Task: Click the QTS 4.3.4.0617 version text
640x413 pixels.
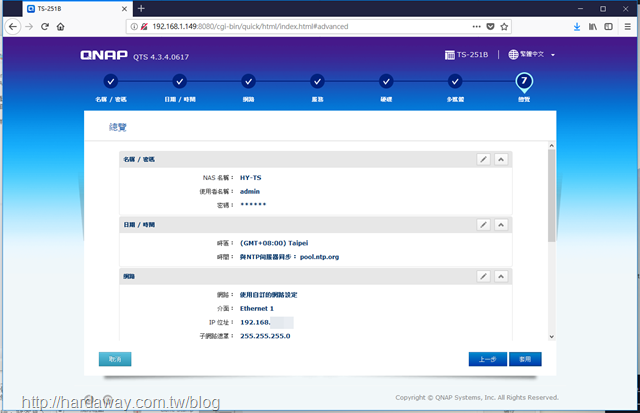Action: pyautogui.click(x=161, y=57)
